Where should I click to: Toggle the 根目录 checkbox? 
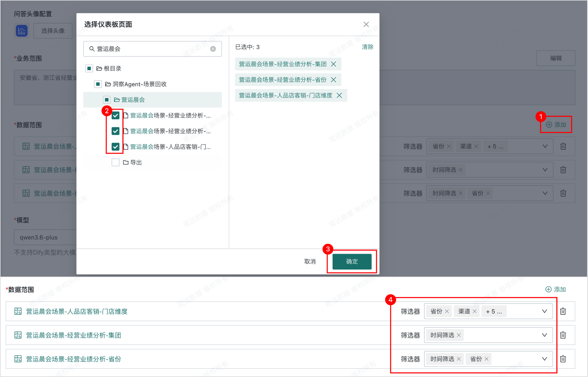tap(89, 68)
